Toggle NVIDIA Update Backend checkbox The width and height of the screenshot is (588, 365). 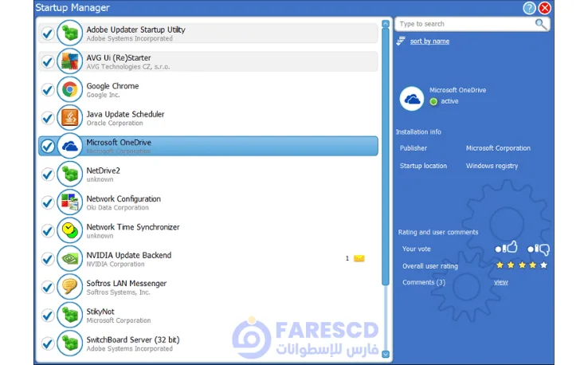[x=48, y=259]
